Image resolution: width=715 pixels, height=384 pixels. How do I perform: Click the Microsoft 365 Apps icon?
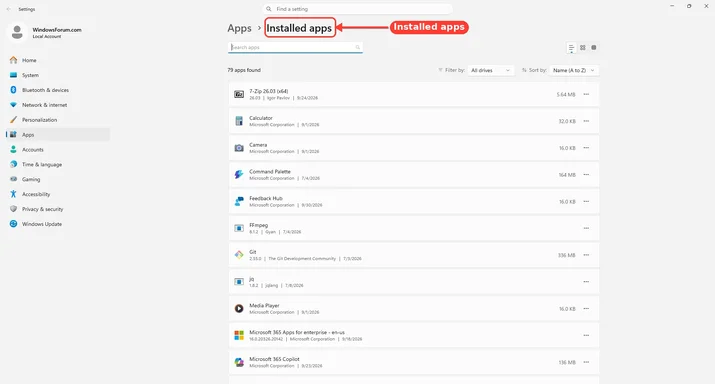pyautogui.click(x=239, y=336)
